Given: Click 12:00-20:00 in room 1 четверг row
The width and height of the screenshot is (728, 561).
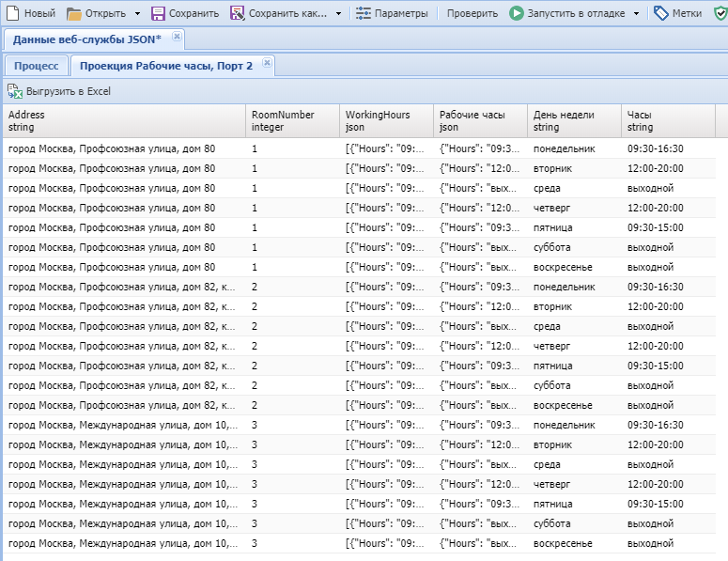Looking at the screenshot, I should pyautogui.click(x=655, y=208).
